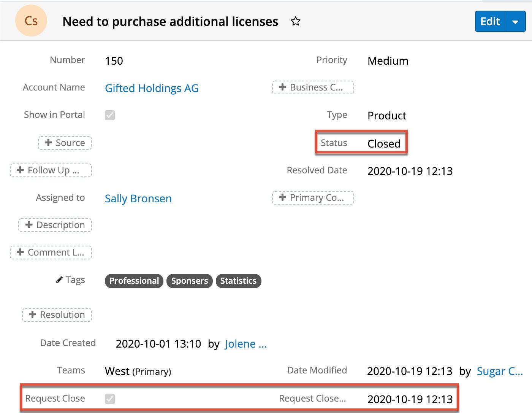This screenshot has height=413, width=532.
Task: Expand the Follow Up placeholder field
Action: [x=51, y=170]
